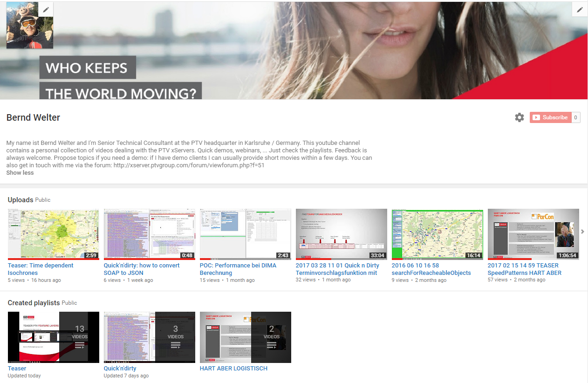The image size is (588, 383).
Task: Open the HART ABER LOGISTISCH playlist link
Action: (x=233, y=368)
